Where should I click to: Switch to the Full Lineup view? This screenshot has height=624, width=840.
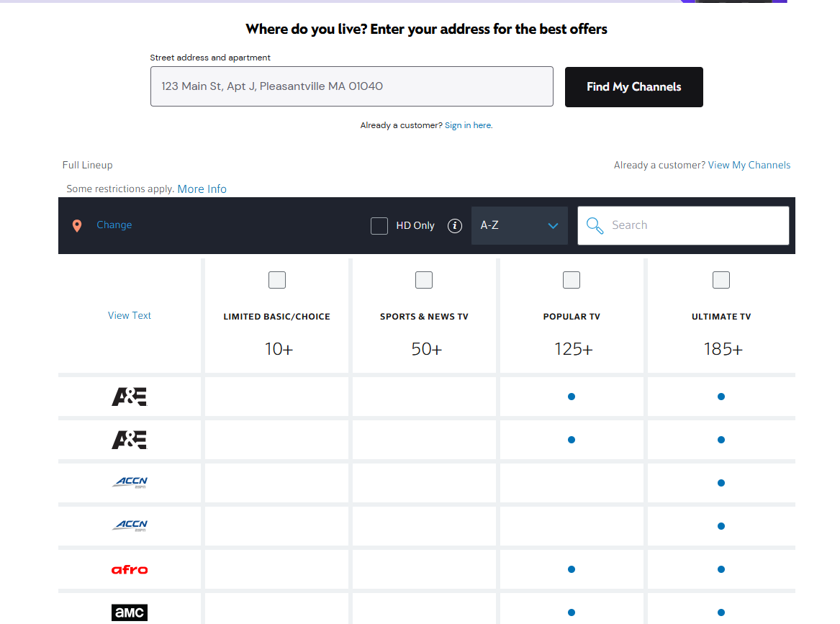[x=87, y=165]
